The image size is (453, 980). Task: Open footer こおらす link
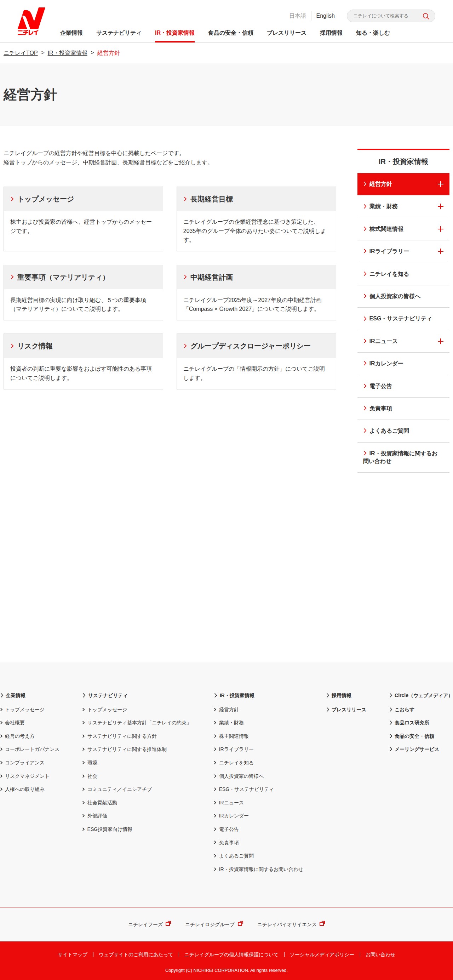(x=404, y=710)
